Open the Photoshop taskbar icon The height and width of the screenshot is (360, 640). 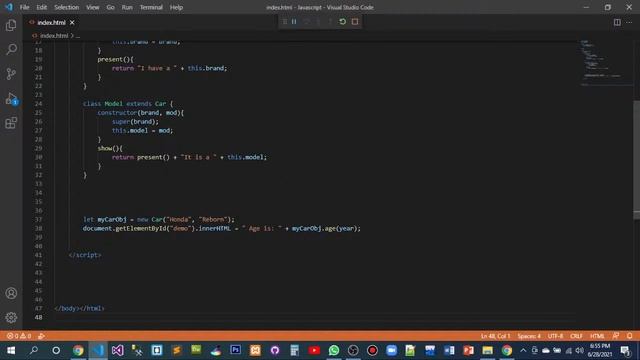[236, 350]
